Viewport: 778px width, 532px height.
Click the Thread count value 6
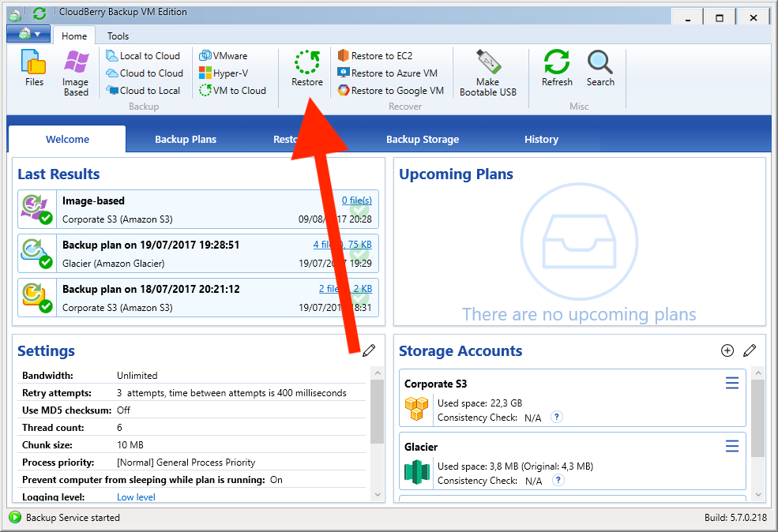(x=119, y=427)
